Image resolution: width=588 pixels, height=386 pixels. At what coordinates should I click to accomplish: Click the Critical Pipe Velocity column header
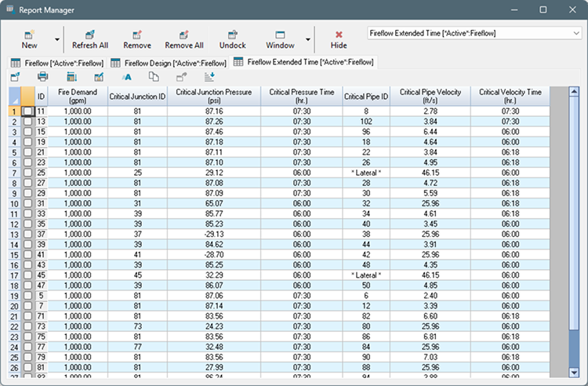coord(429,96)
